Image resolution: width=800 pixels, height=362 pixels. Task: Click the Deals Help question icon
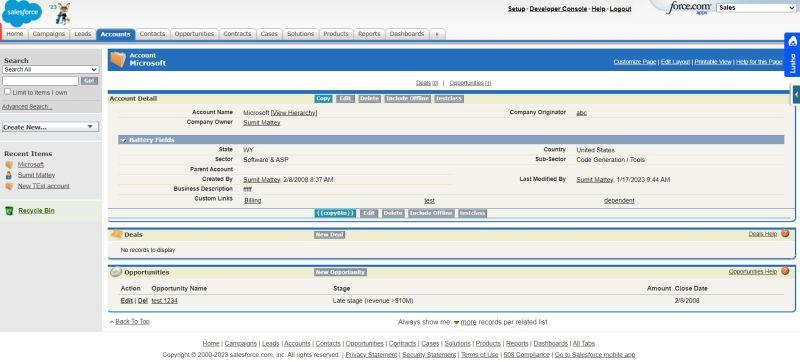[x=785, y=234]
